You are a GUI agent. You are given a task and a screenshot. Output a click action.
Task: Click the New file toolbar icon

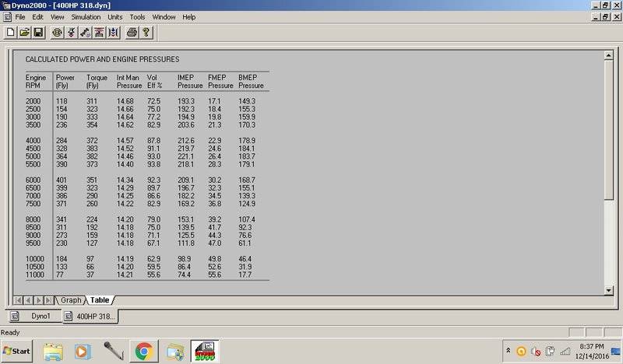pyautogui.click(x=11, y=33)
